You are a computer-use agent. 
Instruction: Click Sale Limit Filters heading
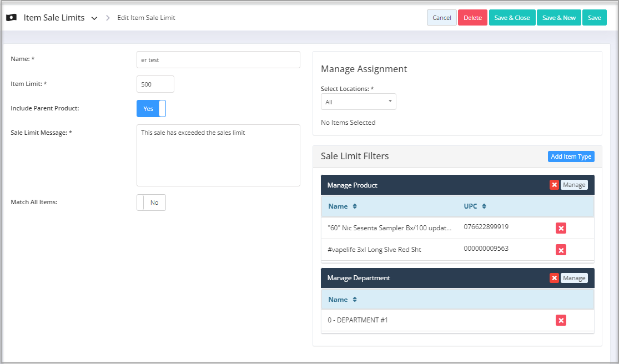pyautogui.click(x=355, y=156)
